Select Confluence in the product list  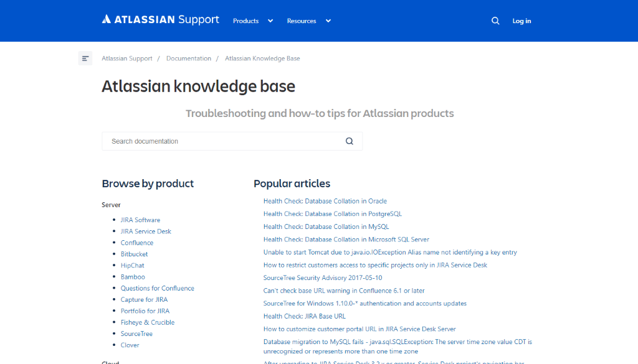coord(136,243)
